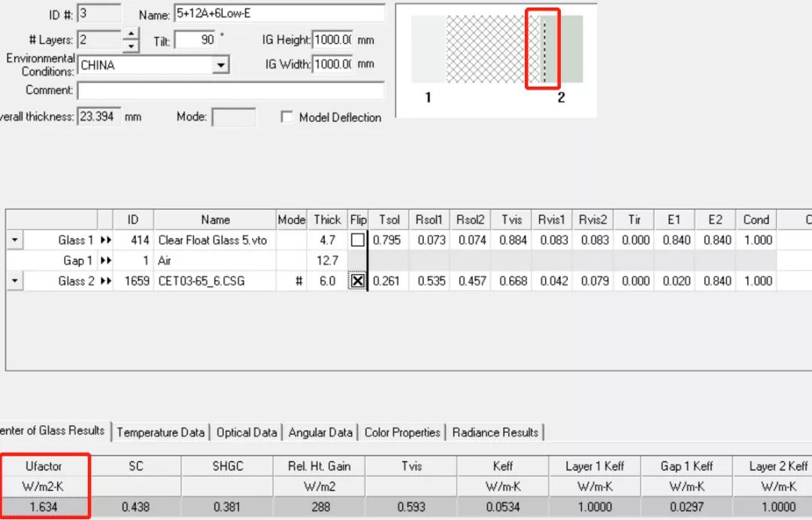Check the Flip box for Glass 1

(x=358, y=240)
